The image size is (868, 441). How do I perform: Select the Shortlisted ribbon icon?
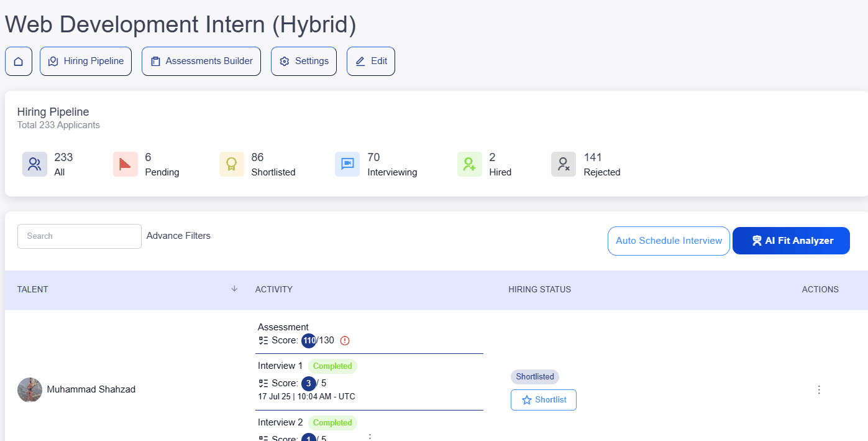(232, 164)
